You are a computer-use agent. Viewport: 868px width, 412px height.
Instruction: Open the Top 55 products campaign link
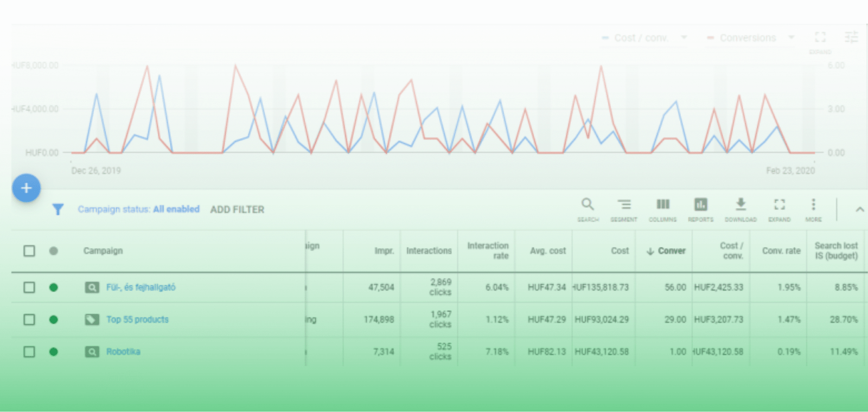(x=137, y=320)
